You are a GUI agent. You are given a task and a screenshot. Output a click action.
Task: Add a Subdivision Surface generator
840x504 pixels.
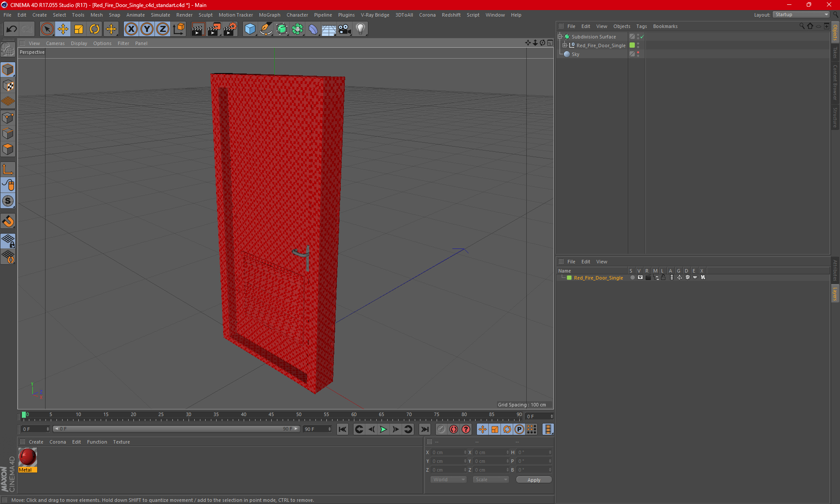[x=282, y=29]
